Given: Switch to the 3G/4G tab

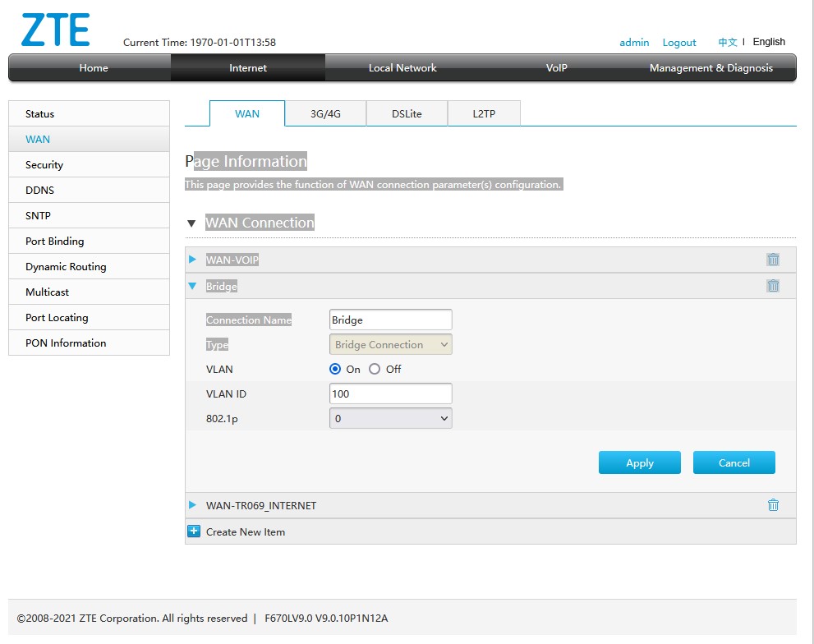Looking at the screenshot, I should [325, 113].
